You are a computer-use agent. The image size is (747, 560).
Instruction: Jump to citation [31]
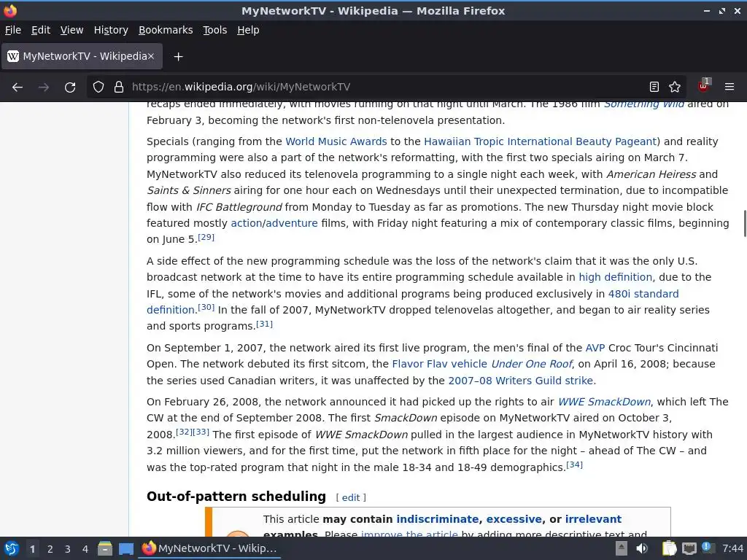[264, 324]
